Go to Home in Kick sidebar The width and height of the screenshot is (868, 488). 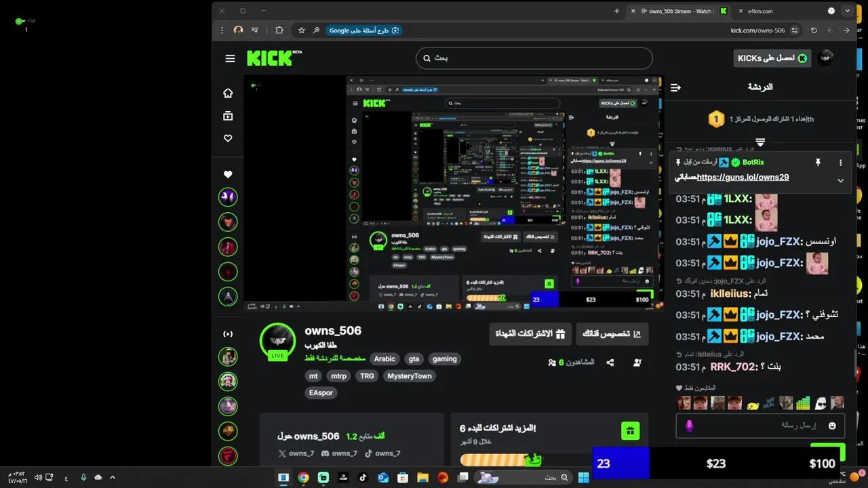coord(228,94)
